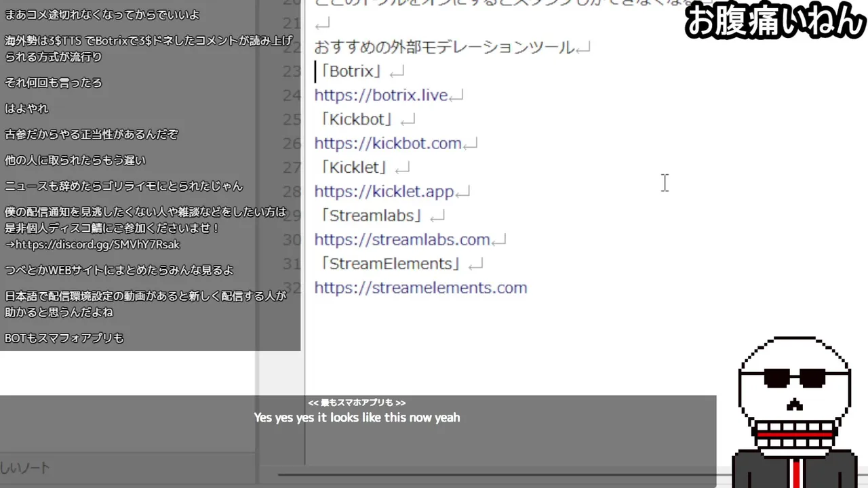Open the https://kickbot.com link
This screenshot has width=868, height=488.
[x=387, y=143]
